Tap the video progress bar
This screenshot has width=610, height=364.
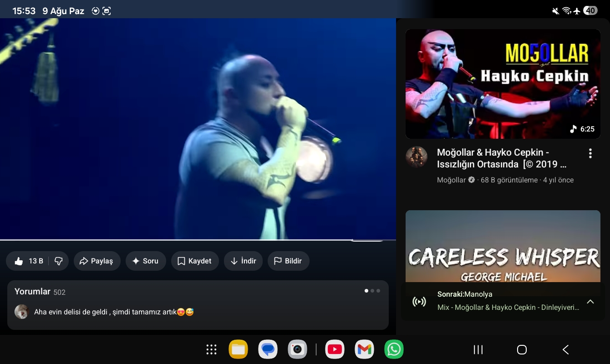point(198,240)
